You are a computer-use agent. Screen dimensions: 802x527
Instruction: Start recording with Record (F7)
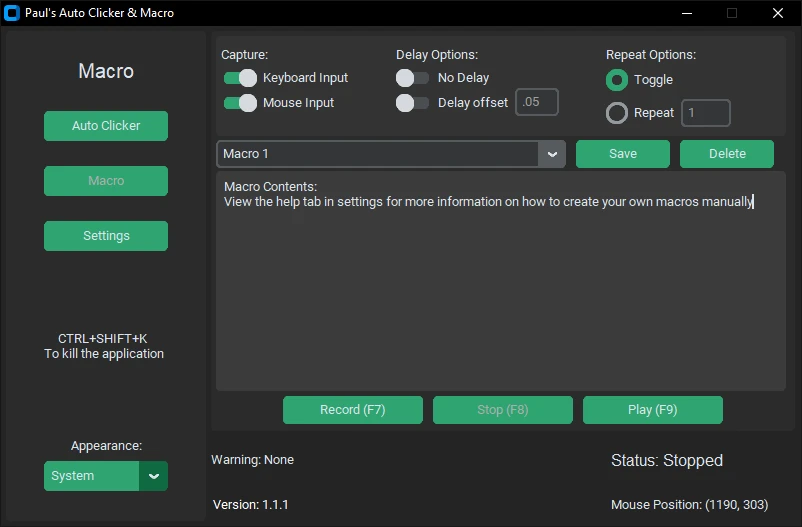tap(353, 410)
